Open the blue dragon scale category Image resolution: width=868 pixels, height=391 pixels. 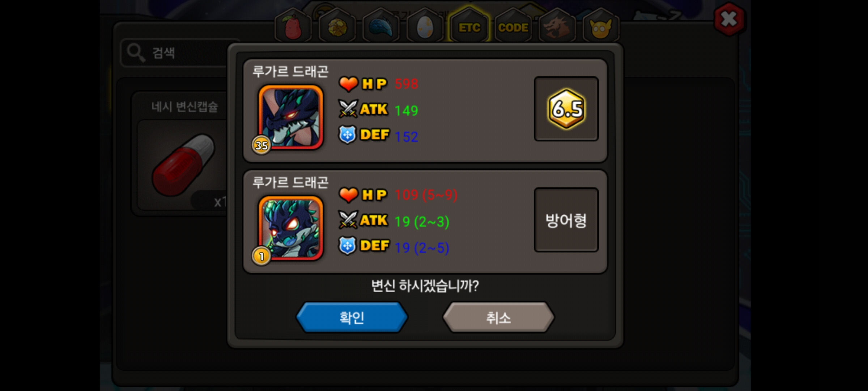click(381, 26)
